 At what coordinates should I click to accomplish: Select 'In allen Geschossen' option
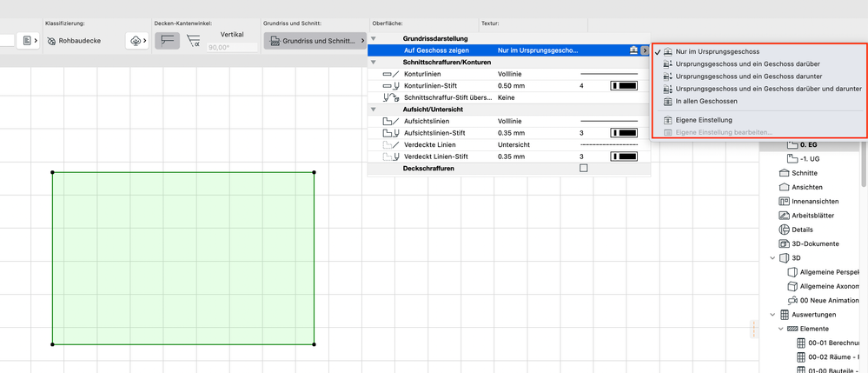point(706,101)
